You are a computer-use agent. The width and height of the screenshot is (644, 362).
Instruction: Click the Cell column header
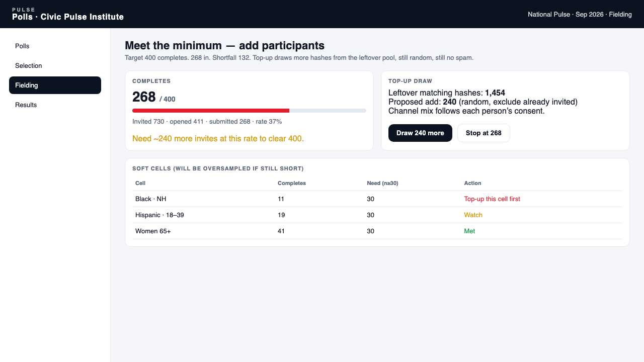click(140, 183)
